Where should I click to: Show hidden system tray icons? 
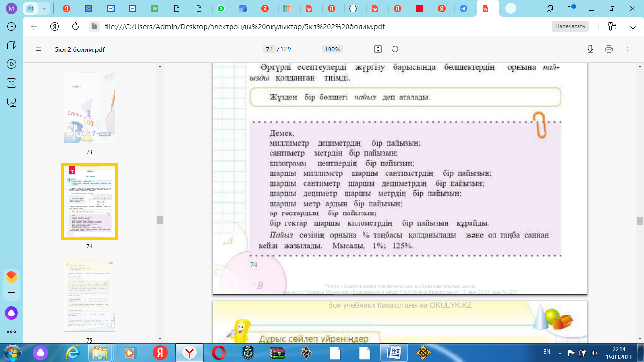[560, 352]
